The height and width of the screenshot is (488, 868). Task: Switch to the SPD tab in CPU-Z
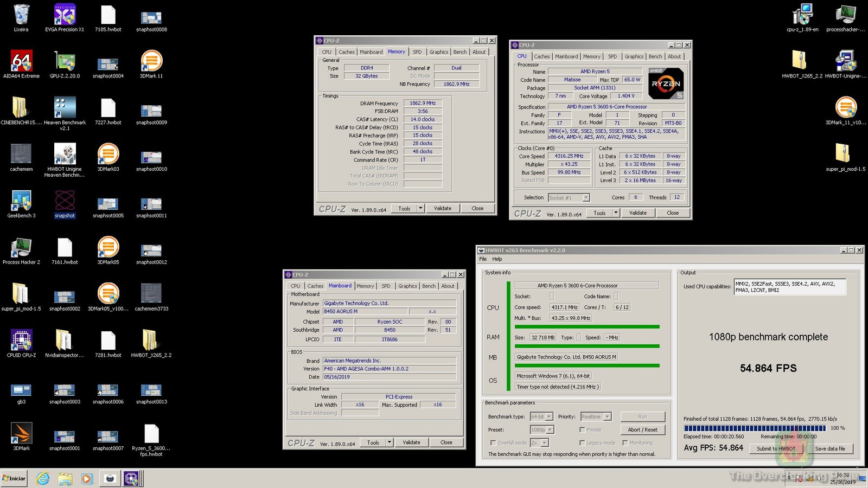(417, 52)
